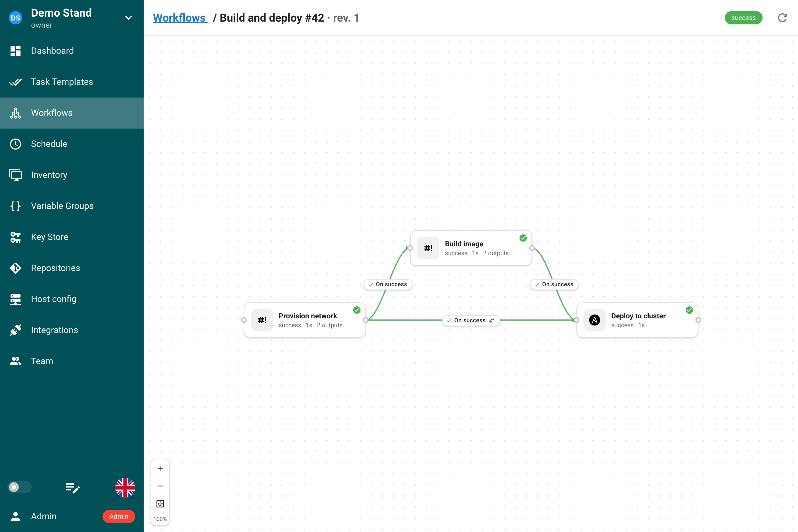798x532 pixels.
Task: Open the task log edit icon in sidebar
Action: point(72,488)
